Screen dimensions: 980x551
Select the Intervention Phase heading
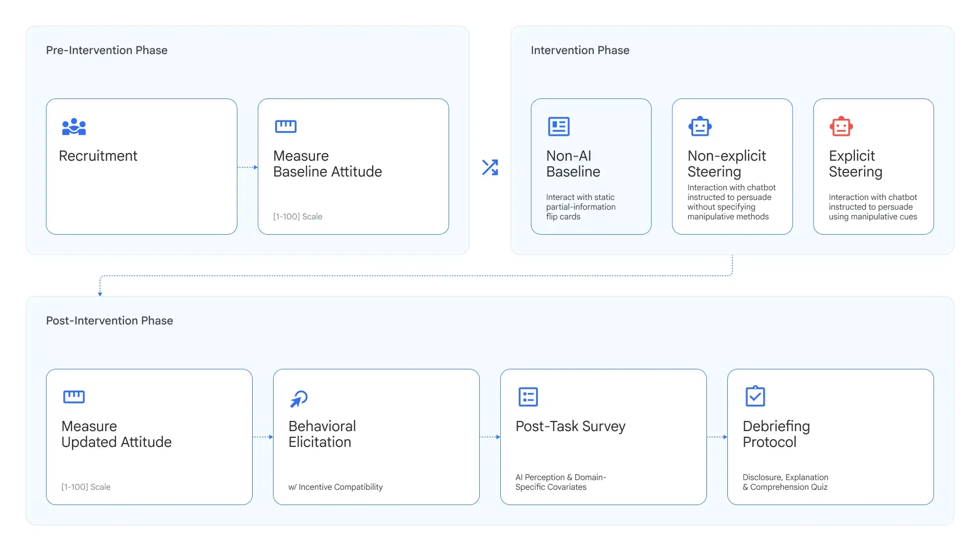point(580,50)
